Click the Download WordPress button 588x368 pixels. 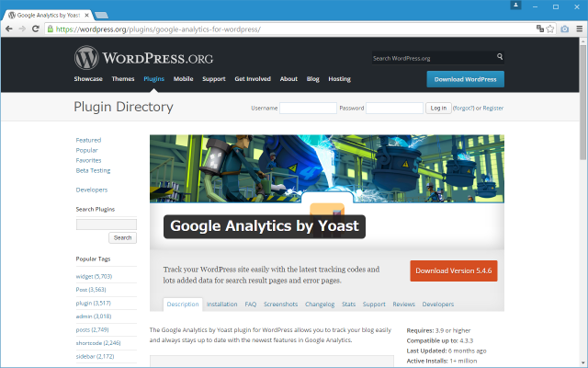click(x=466, y=79)
